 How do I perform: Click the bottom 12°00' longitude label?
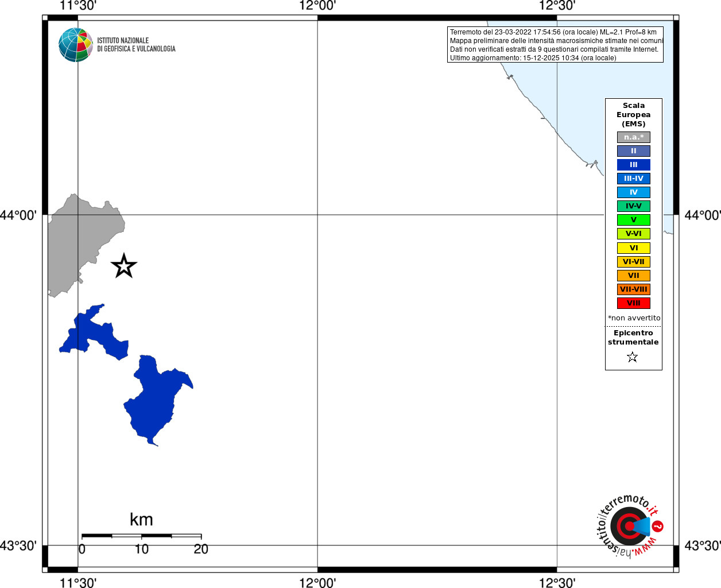point(317,583)
